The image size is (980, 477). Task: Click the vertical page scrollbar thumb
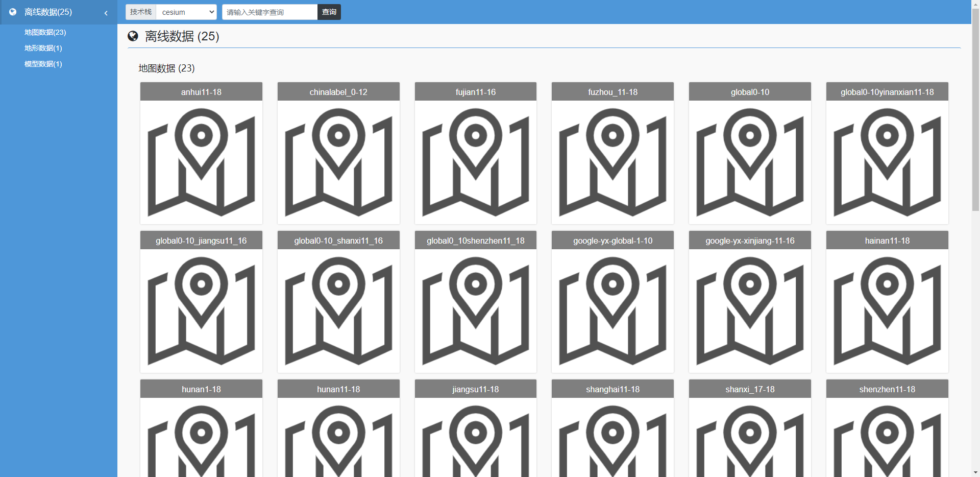coord(975,109)
